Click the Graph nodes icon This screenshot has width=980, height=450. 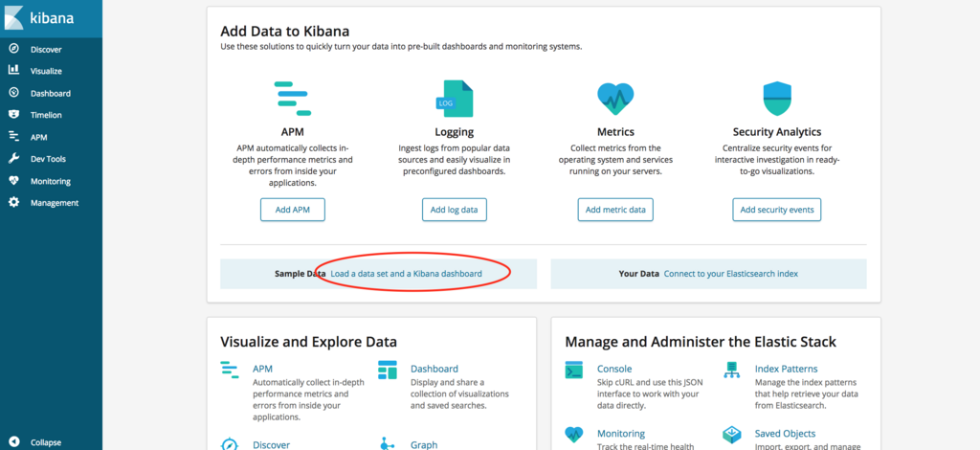[388, 443]
